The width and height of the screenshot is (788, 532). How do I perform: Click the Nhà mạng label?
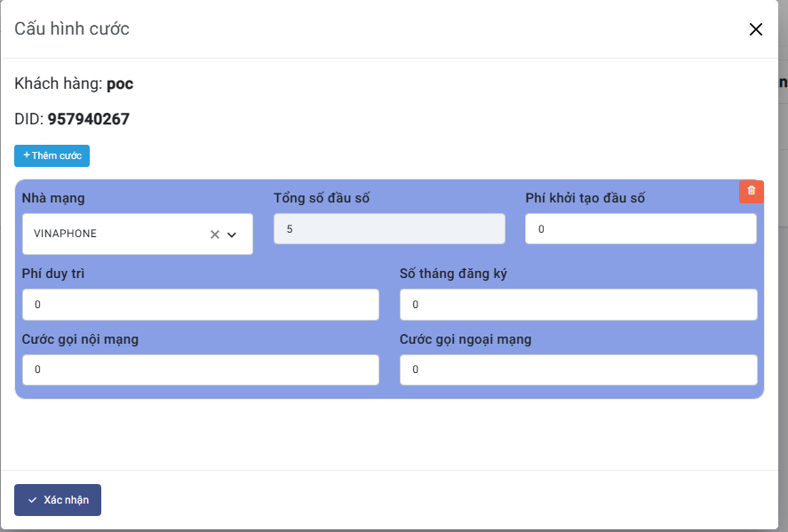(53, 198)
